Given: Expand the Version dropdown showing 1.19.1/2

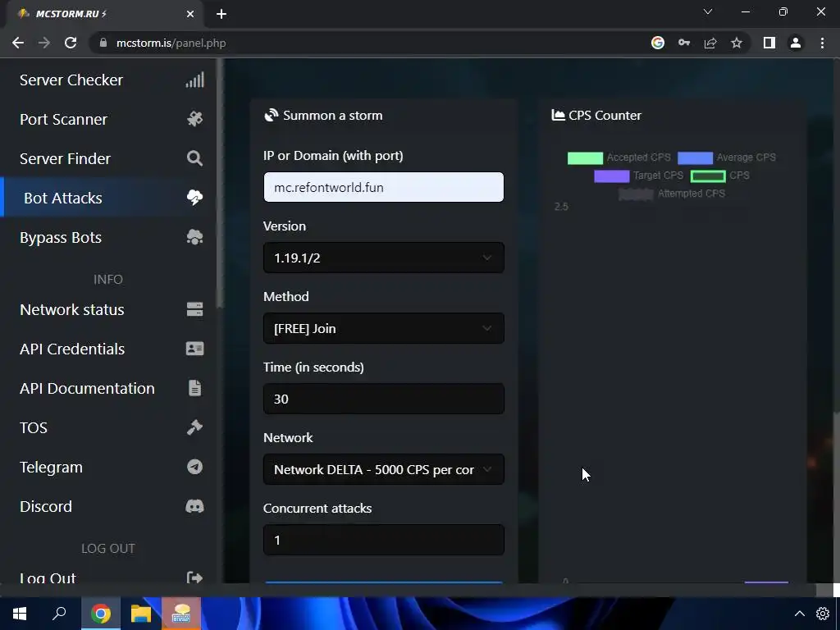Looking at the screenshot, I should (x=384, y=258).
